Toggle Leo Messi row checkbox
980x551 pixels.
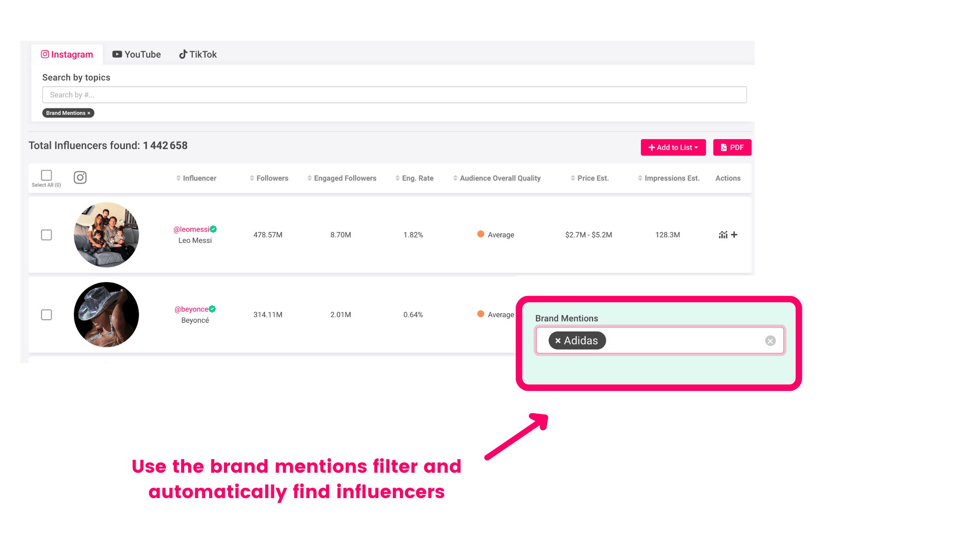pos(46,234)
